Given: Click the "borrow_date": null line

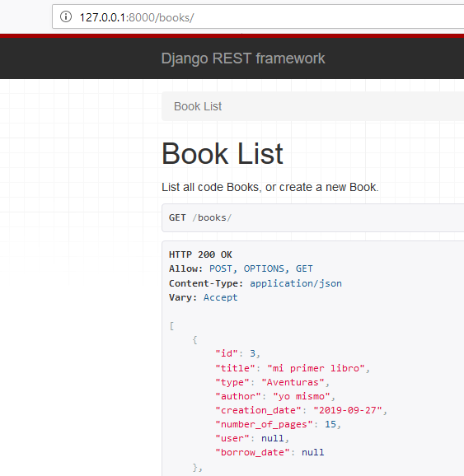Looking at the screenshot, I should pos(269,452).
